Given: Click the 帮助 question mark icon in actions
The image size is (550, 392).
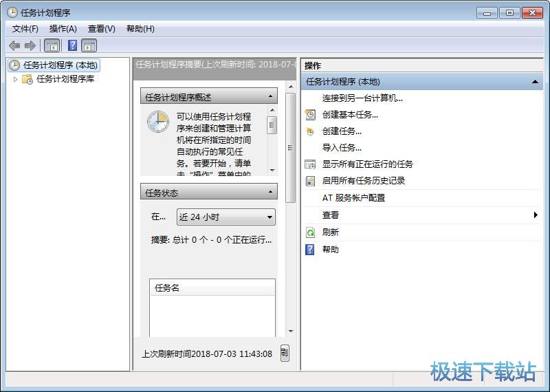Looking at the screenshot, I should tap(310, 250).
